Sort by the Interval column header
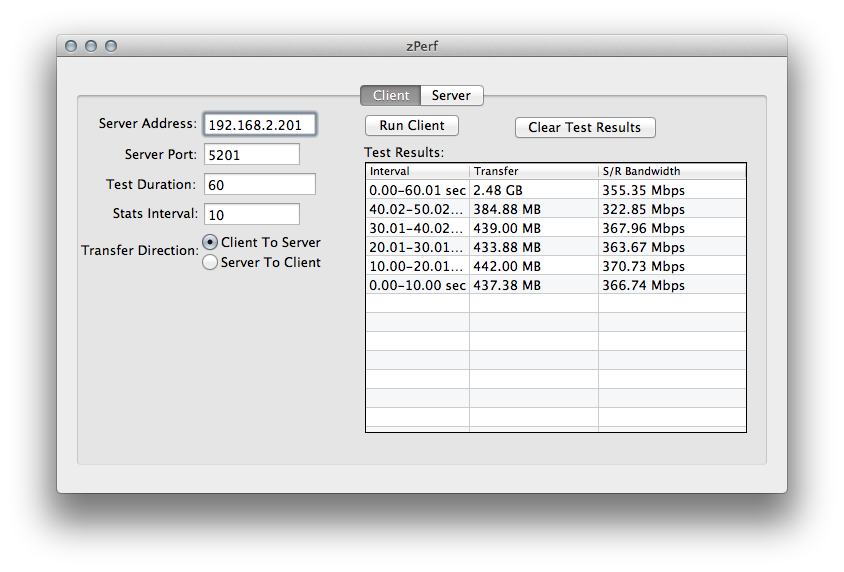Viewport: 844px width, 572px height. [418, 171]
